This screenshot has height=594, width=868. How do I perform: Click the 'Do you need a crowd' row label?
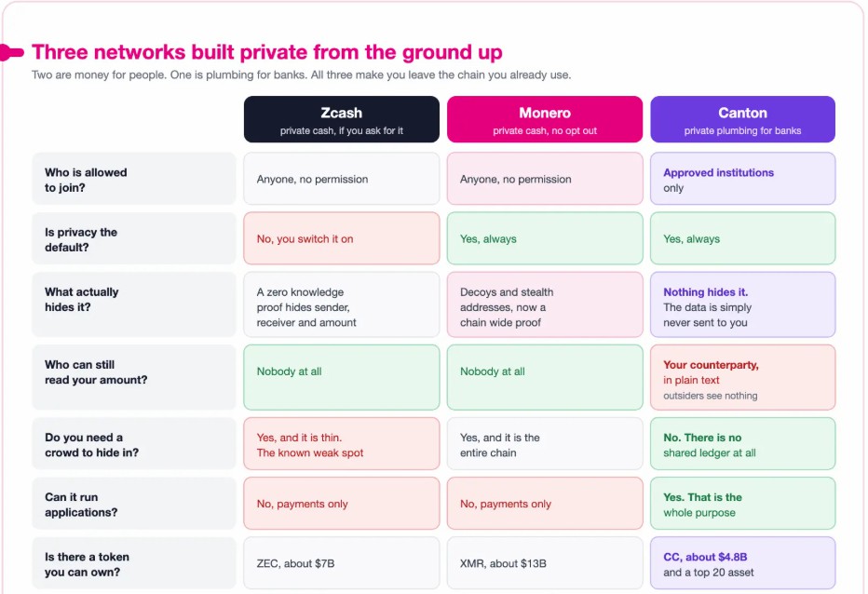pos(134,444)
